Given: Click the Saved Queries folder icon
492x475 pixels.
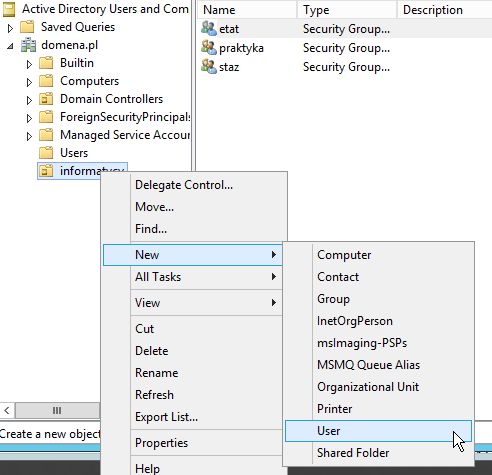Looking at the screenshot, I should click(27, 27).
